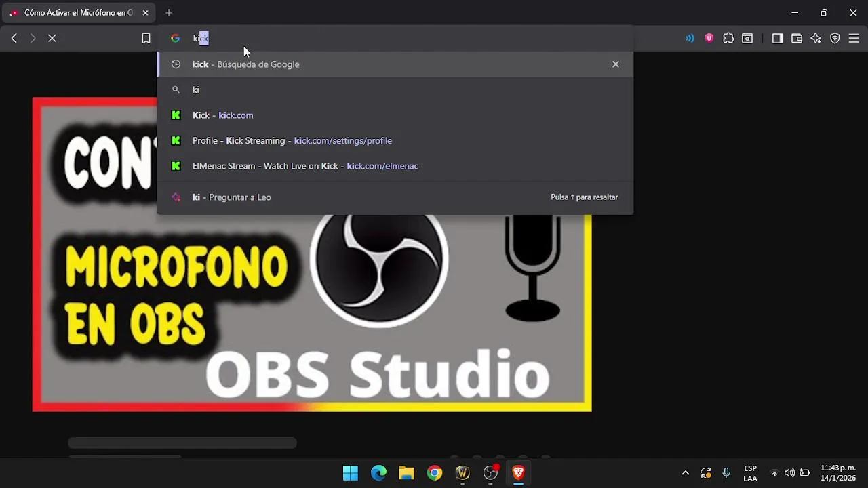Viewport: 868px width, 488px height.
Task: Click the green Kick icon beside 'ElMenac Stream'
Action: pyautogui.click(x=176, y=166)
